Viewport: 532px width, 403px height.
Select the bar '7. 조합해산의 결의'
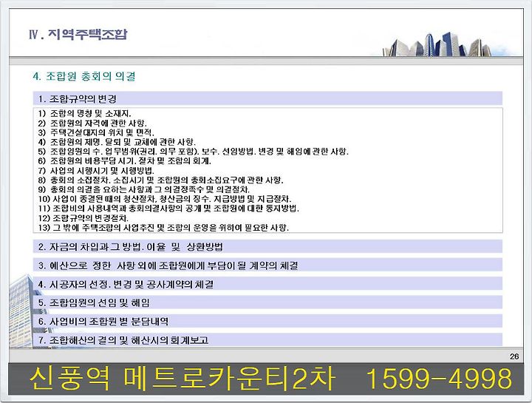point(267,340)
